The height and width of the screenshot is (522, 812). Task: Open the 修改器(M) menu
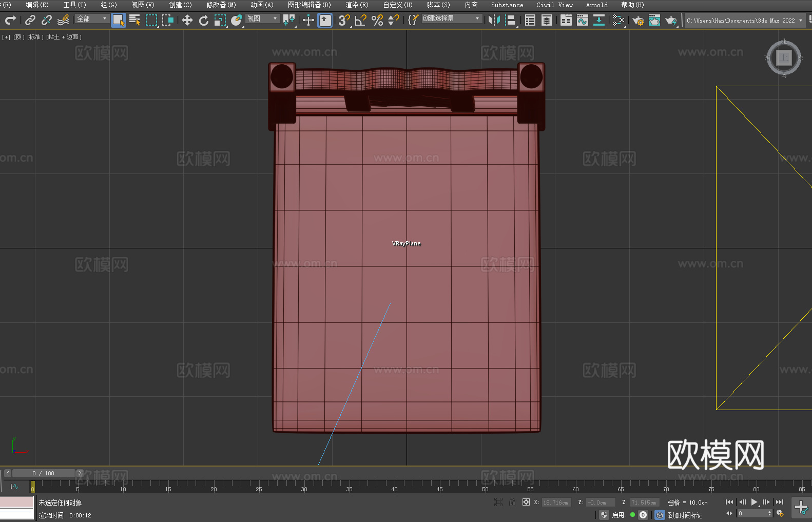pyautogui.click(x=221, y=5)
